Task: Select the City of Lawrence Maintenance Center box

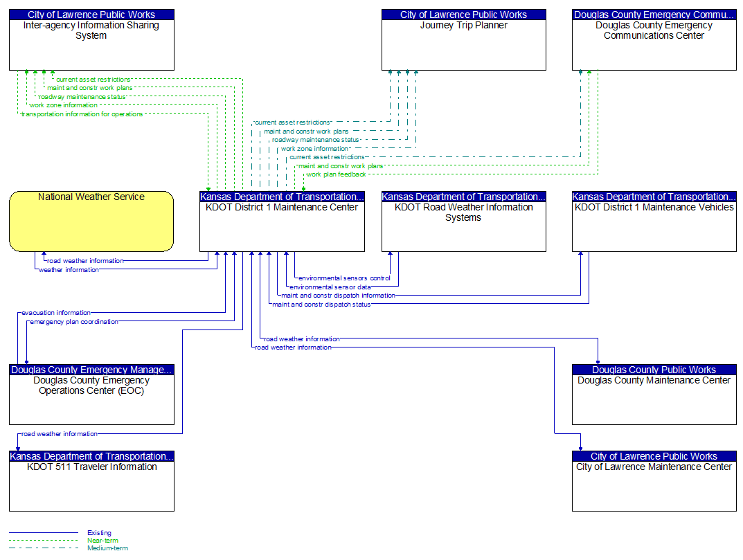Action: click(x=654, y=481)
